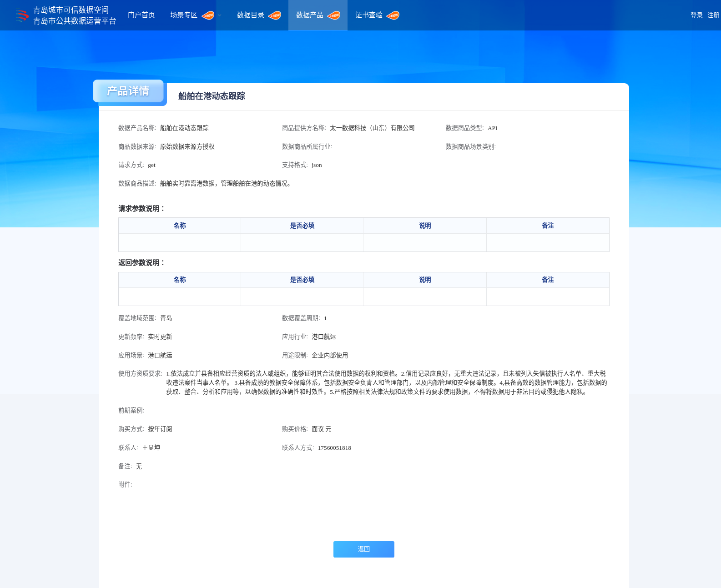Click 名称 header in return parameters table
The image size is (721, 588).
(180, 280)
